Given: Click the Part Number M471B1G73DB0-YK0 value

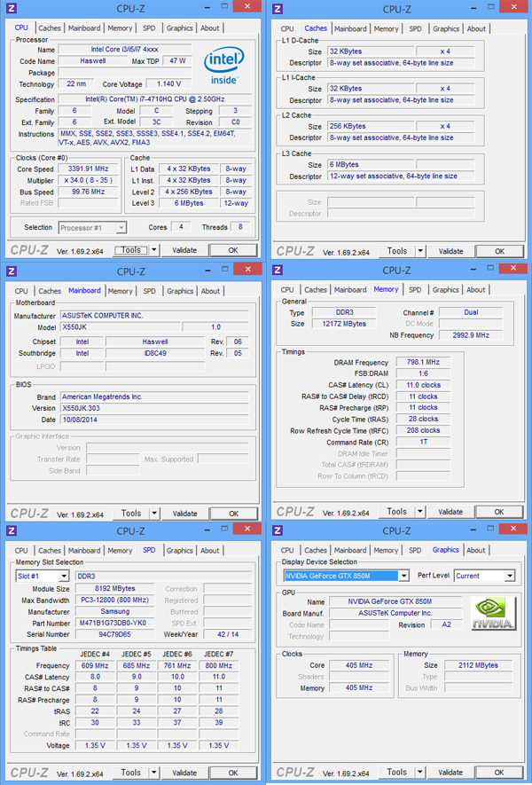Looking at the screenshot, I should pos(115,624).
